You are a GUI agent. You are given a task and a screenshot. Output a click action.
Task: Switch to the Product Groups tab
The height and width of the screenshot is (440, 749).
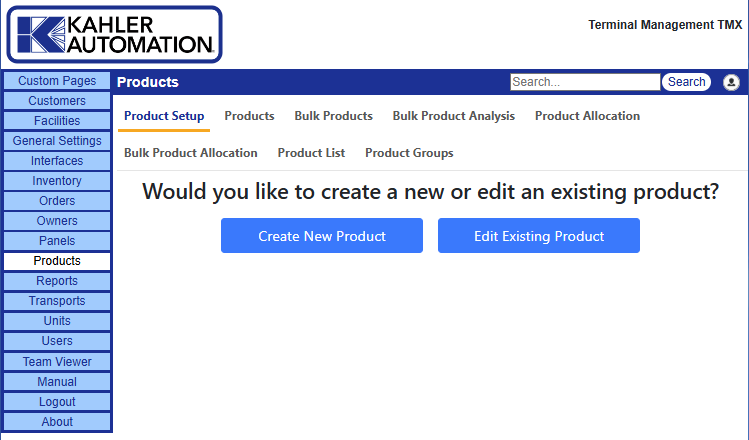[409, 153]
